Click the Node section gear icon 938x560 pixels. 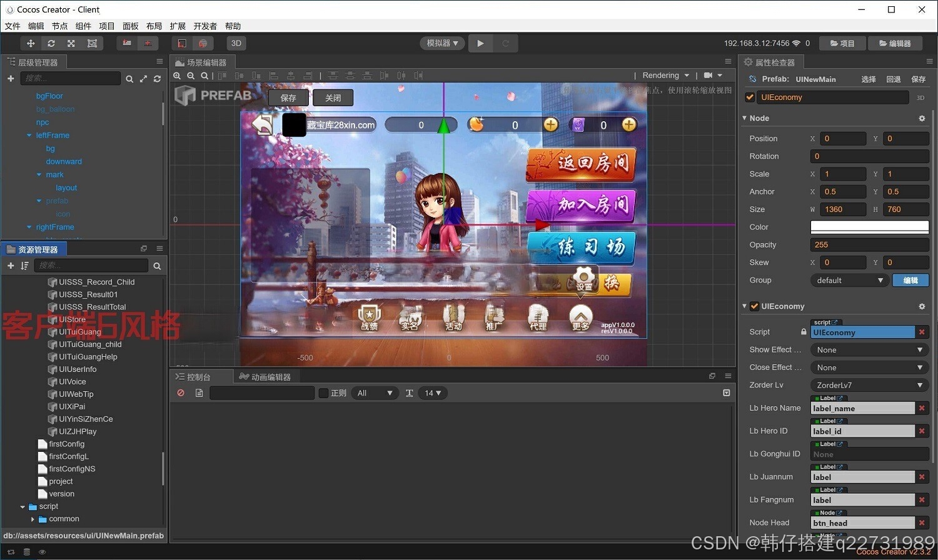[x=922, y=118]
